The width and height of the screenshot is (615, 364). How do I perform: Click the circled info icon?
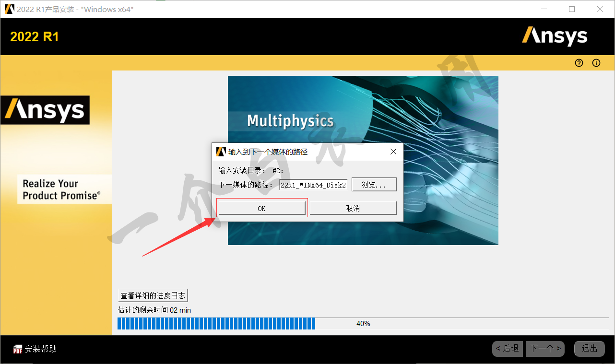pos(596,63)
